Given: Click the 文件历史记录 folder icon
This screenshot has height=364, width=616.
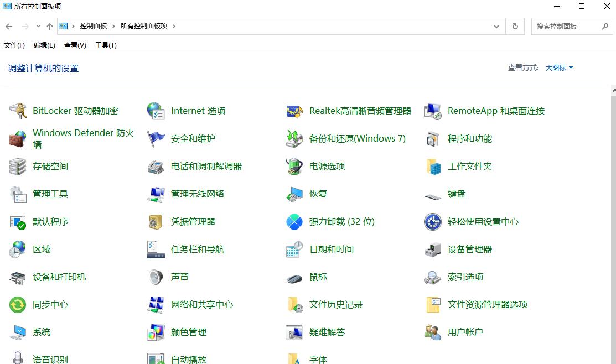Looking at the screenshot, I should (x=294, y=305).
